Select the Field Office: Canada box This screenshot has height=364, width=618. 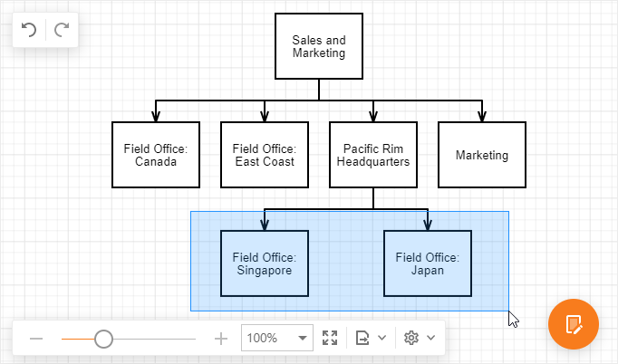click(156, 155)
